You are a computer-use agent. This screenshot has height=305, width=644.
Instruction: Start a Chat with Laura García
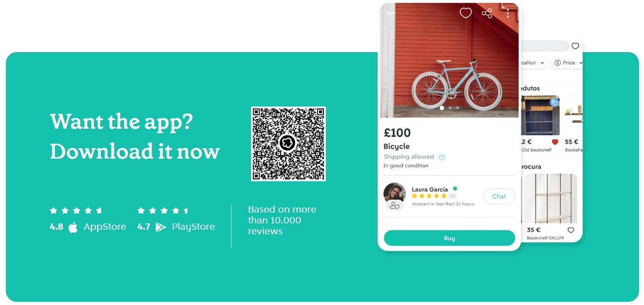click(499, 196)
